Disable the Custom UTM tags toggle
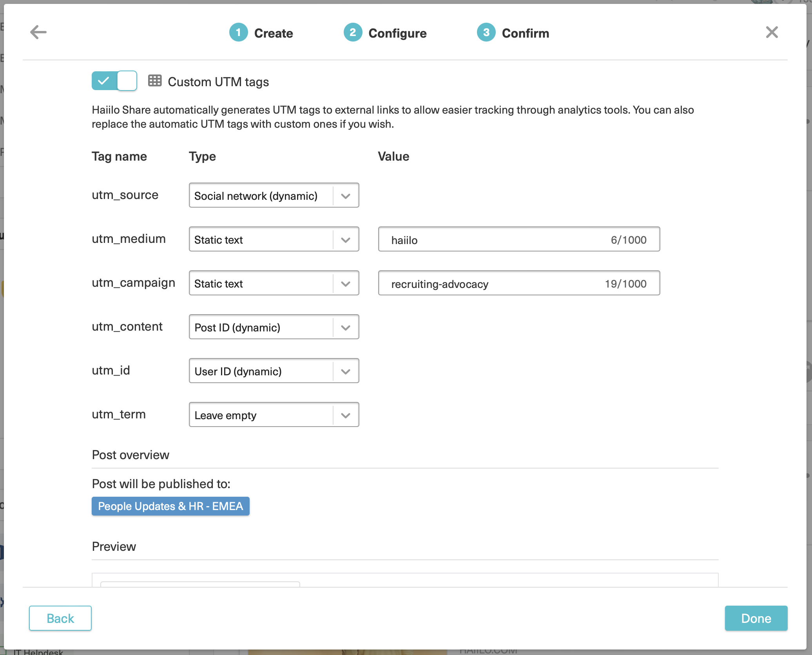 (114, 81)
